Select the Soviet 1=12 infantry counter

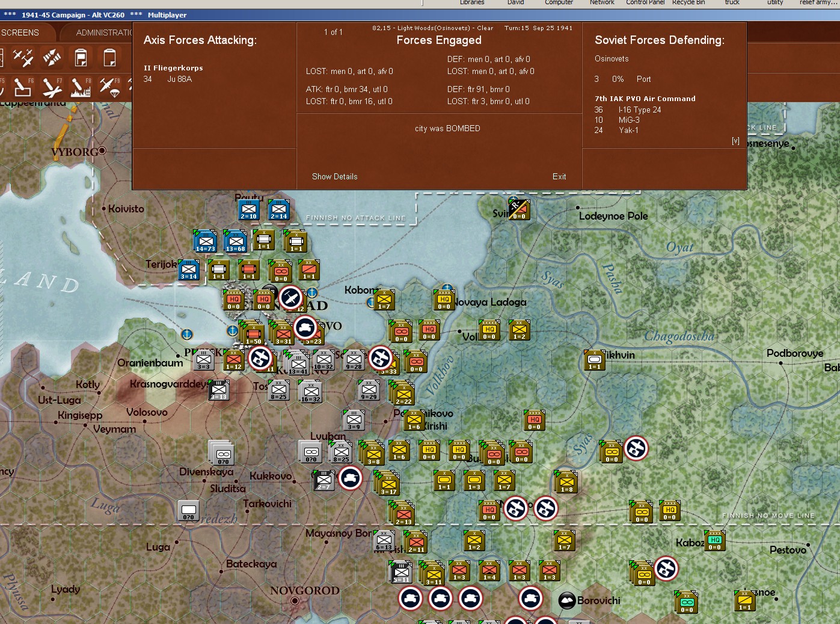click(x=233, y=359)
